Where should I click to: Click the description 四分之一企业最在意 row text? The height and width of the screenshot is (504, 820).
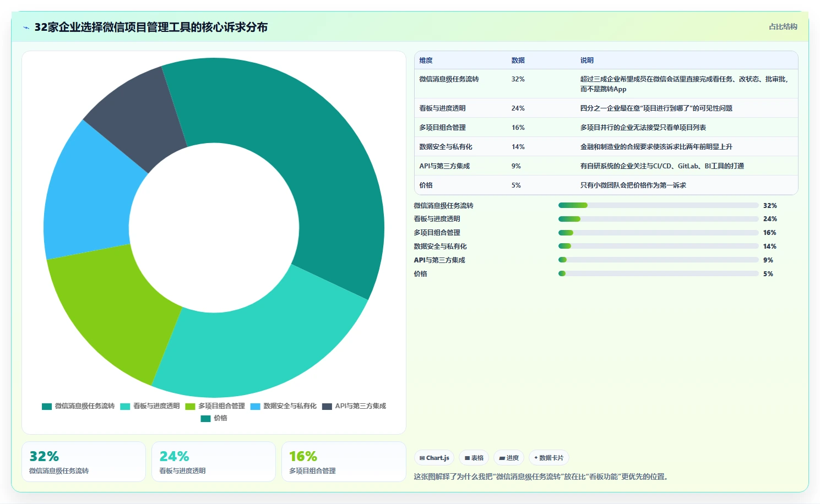[x=656, y=108]
